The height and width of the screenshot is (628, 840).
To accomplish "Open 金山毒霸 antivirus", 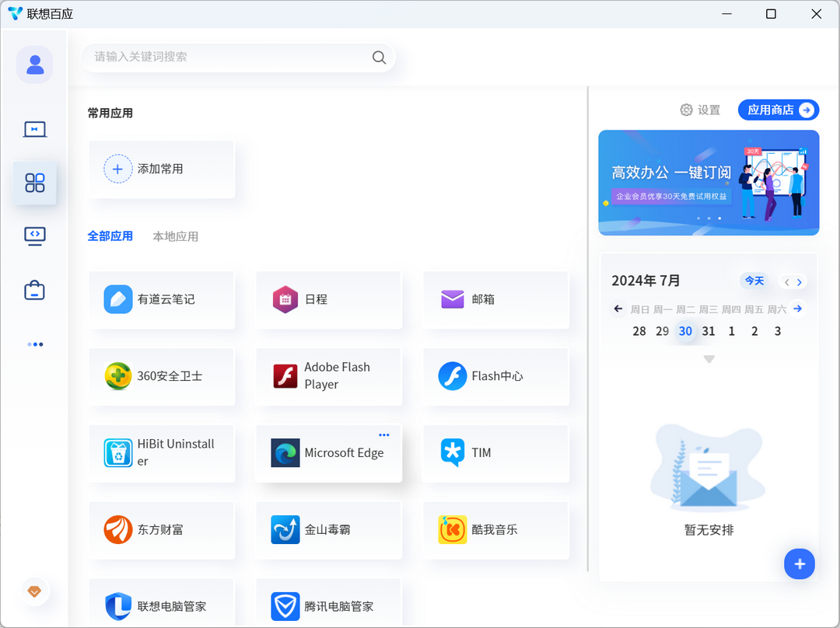I will 327,530.
